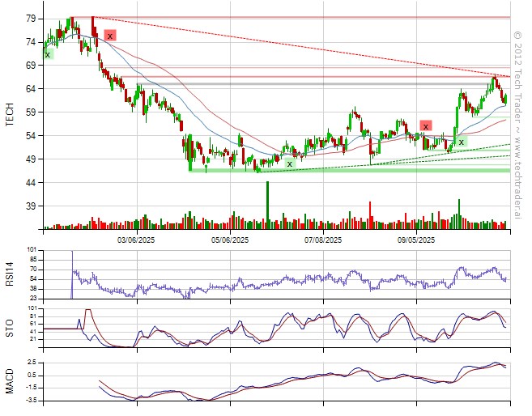Click the 44 price axis label
The height and width of the screenshot is (416, 532).
pos(29,183)
